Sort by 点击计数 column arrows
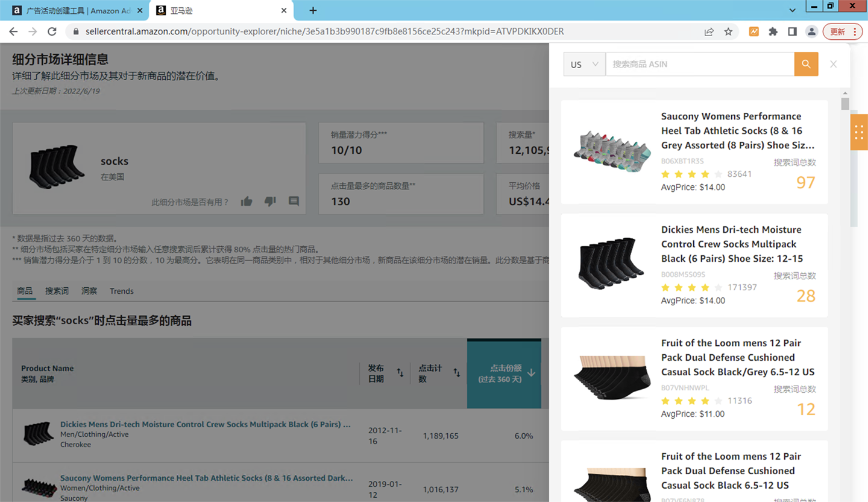 456,373
